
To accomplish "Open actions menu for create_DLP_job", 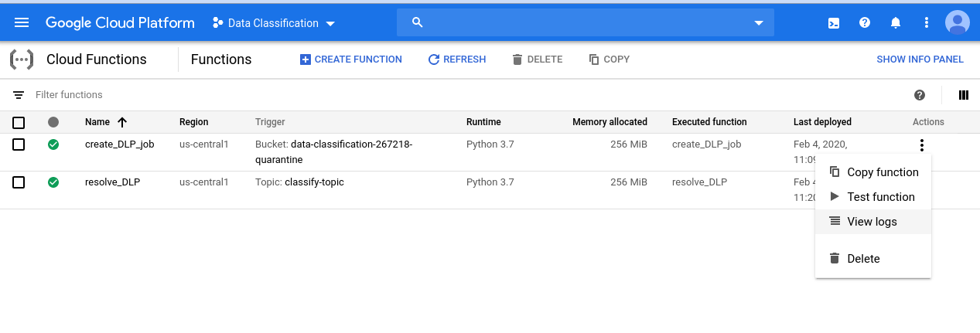I will click(x=920, y=144).
